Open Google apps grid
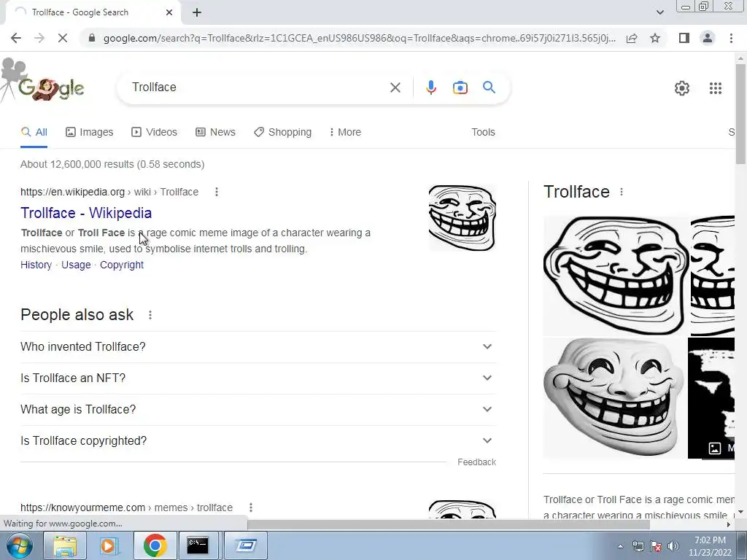Viewport: 747px width, 560px height. click(x=715, y=88)
